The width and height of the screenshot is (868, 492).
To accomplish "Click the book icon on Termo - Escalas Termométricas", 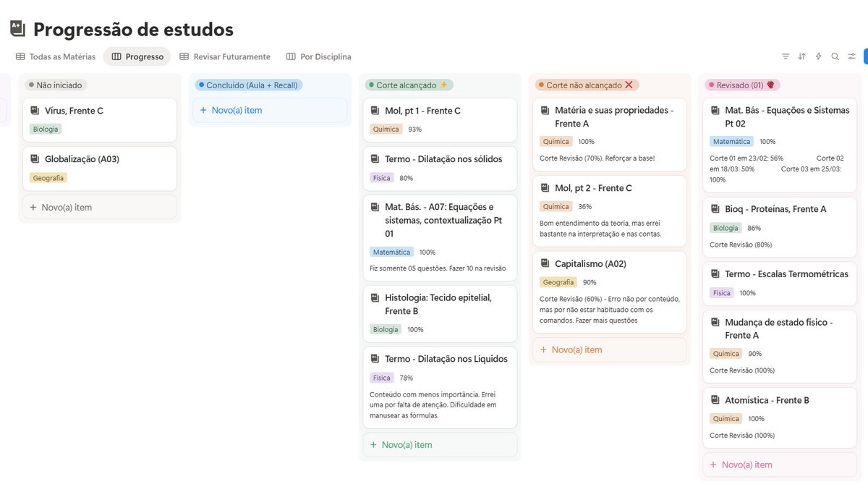I will click(715, 274).
